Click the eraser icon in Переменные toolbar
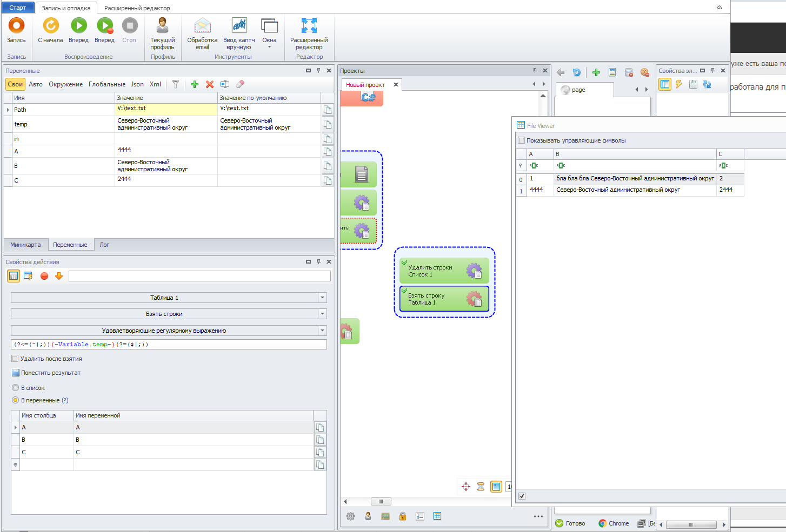The height and width of the screenshot is (532, 786). 240,84
